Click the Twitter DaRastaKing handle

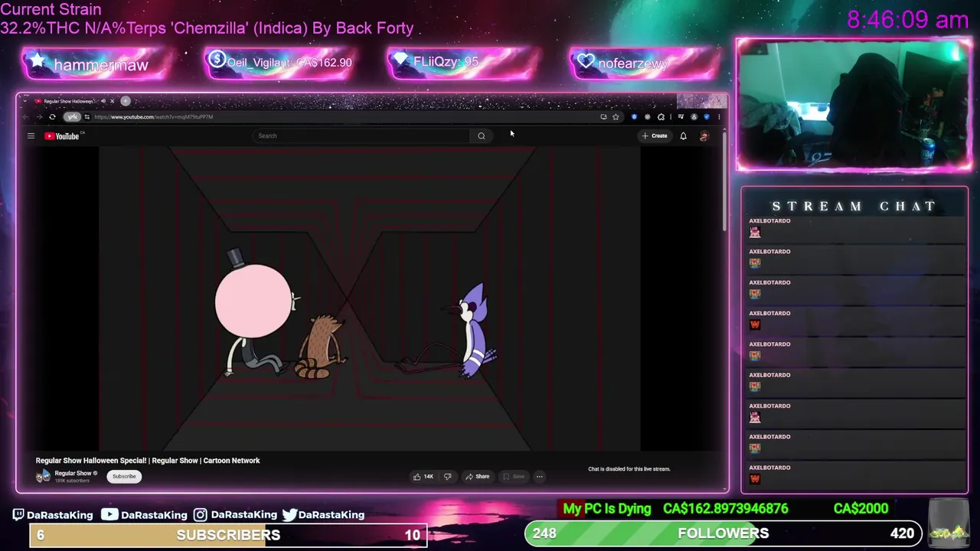tap(323, 515)
